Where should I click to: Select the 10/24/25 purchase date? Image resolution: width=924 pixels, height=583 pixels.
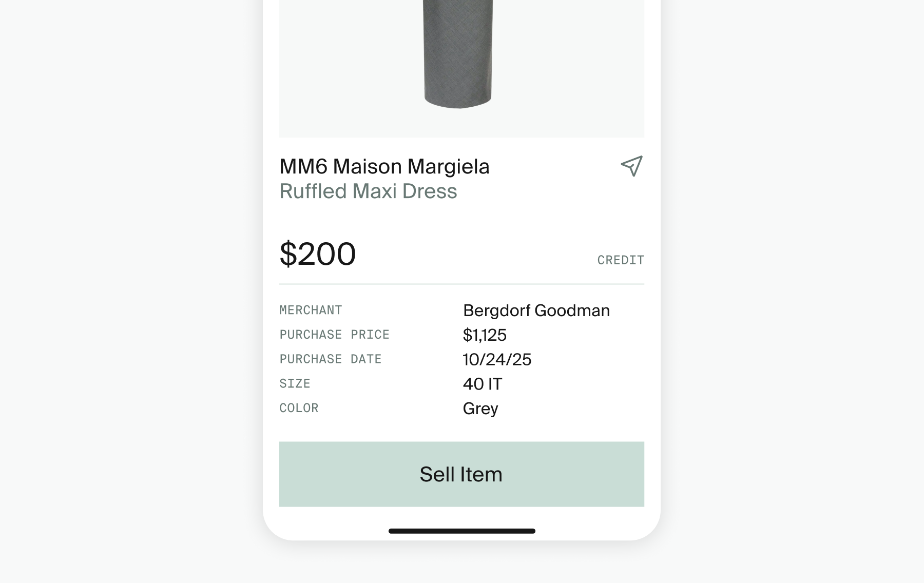click(497, 359)
